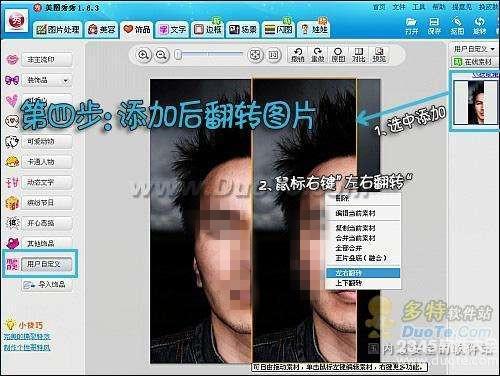Expand the 饰品 category dropdown arrow in the left sidebar

(65, 80)
